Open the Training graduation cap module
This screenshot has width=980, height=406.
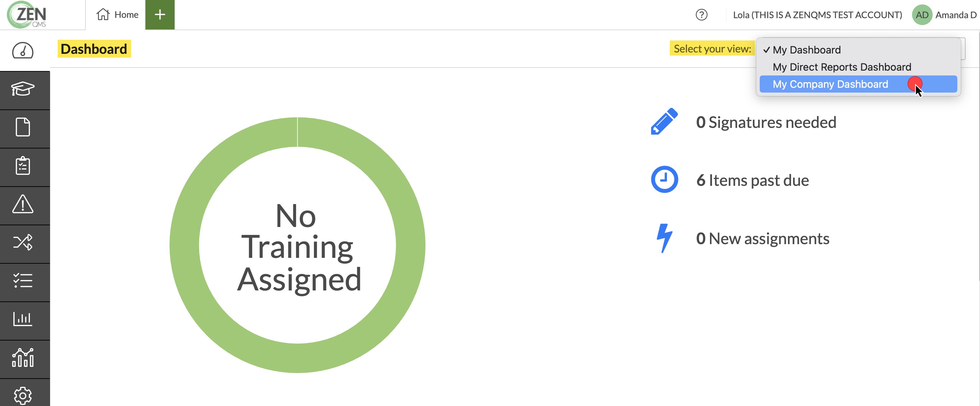23,89
